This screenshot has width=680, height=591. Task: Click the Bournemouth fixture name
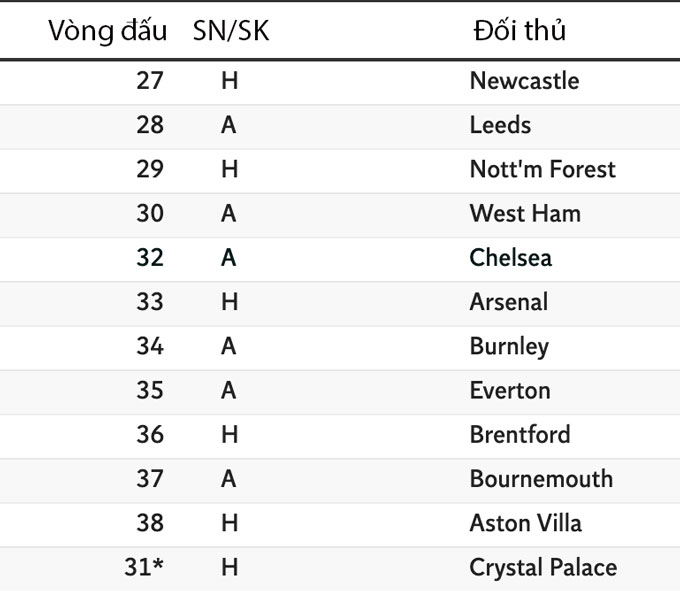[541, 478]
